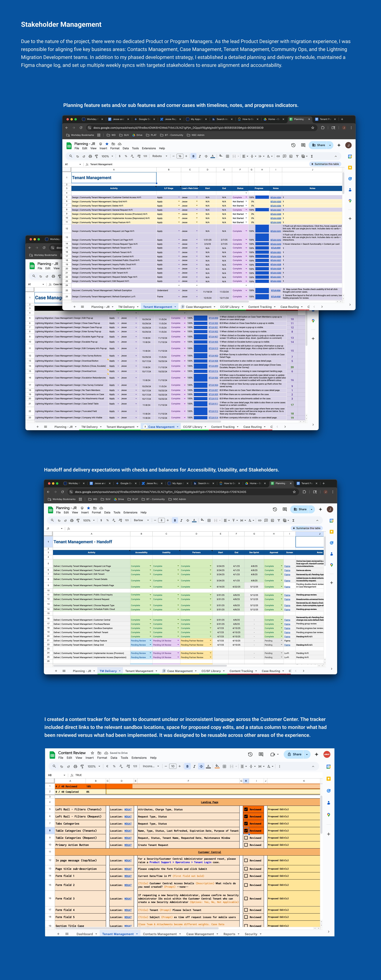
Task: Click the version history clock icon in Content Review
Action: [250, 754]
